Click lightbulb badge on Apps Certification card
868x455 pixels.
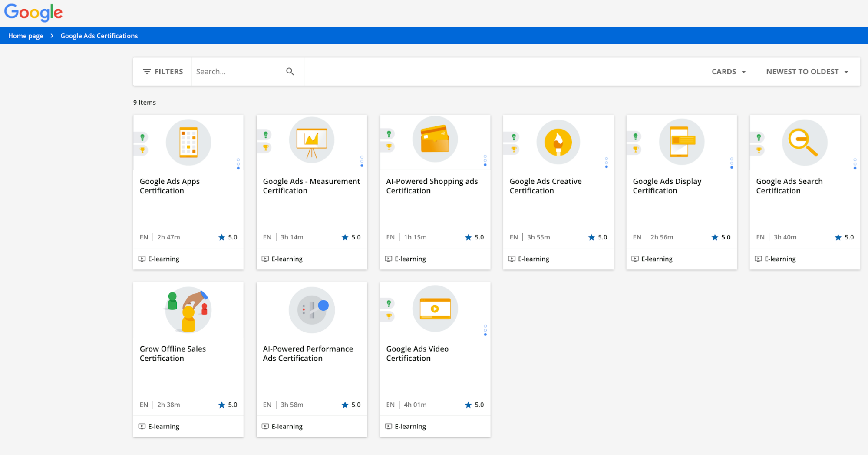[142, 137]
